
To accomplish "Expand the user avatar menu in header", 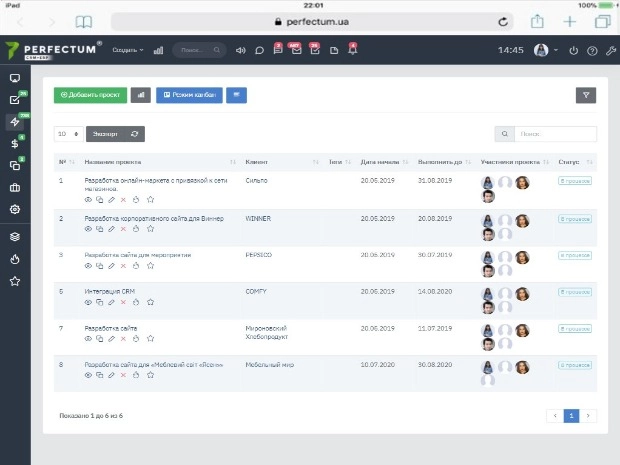I will (x=545, y=50).
